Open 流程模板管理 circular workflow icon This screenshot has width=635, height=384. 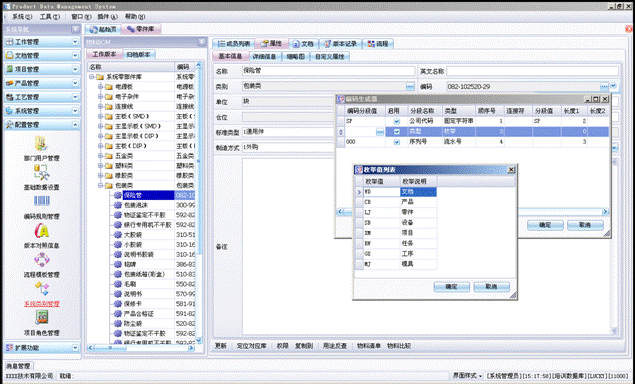(x=41, y=260)
